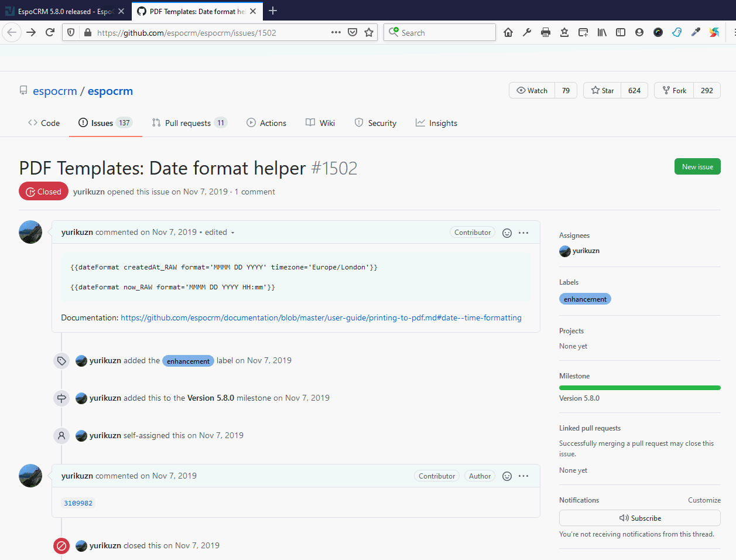Click the print icon in the toolbar
Viewport: 736px width, 560px height.
pyautogui.click(x=546, y=33)
